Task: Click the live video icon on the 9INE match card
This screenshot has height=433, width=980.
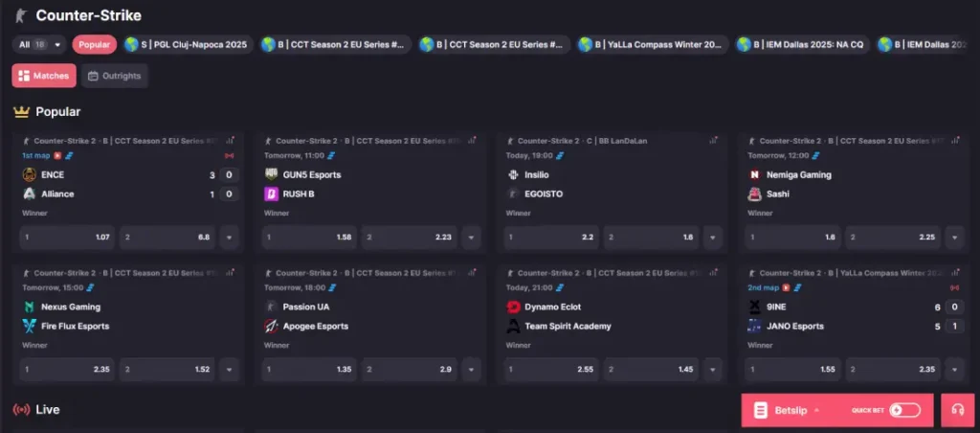Action: click(x=787, y=287)
